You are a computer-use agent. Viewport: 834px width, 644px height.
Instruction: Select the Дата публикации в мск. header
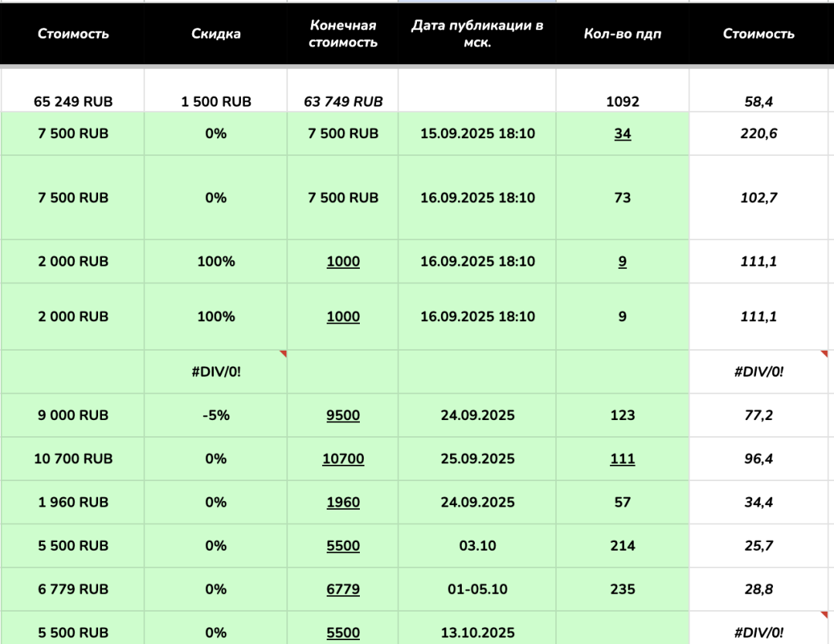click(477, 33)
